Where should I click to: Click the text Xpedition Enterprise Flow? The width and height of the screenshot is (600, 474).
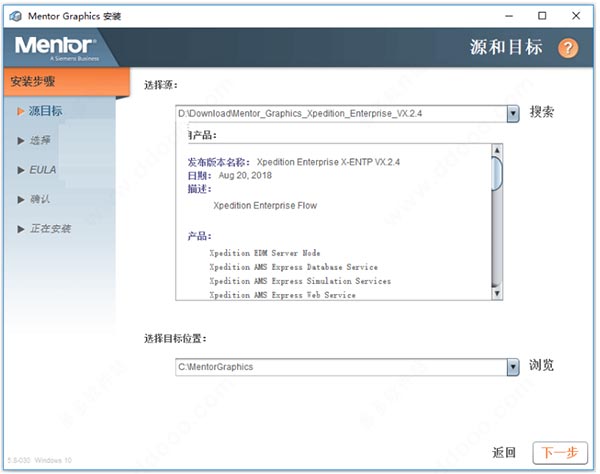click(x=265, y=205)
